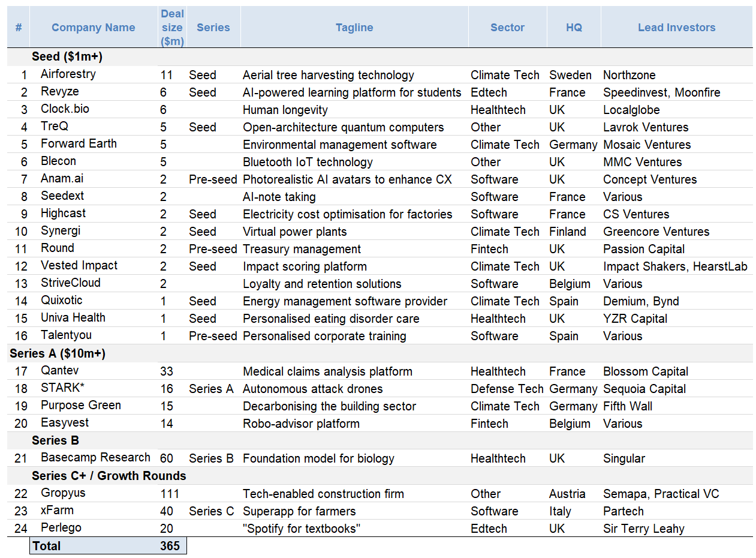The height and width of the screenshot is (558, 756).
Task: Click the HQ column header
Action: (574, 28)
